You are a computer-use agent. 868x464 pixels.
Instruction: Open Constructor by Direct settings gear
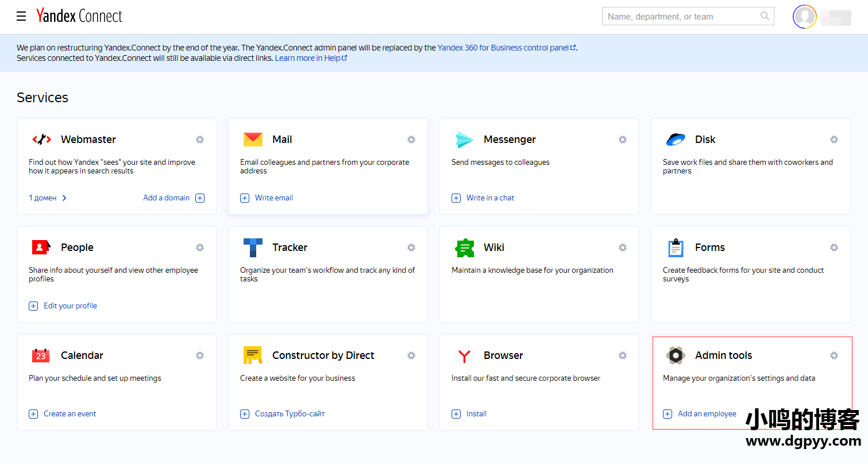[x=411, y=355]
